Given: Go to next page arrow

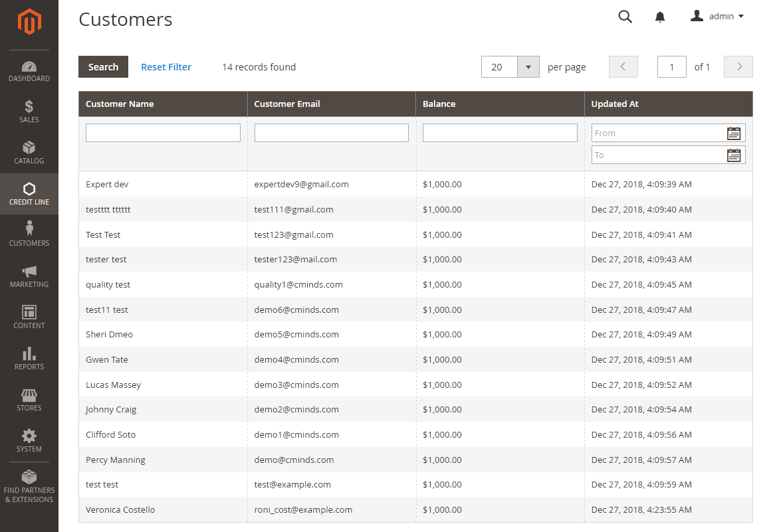Looking at the screenshot, I should (x=738, y=67).
